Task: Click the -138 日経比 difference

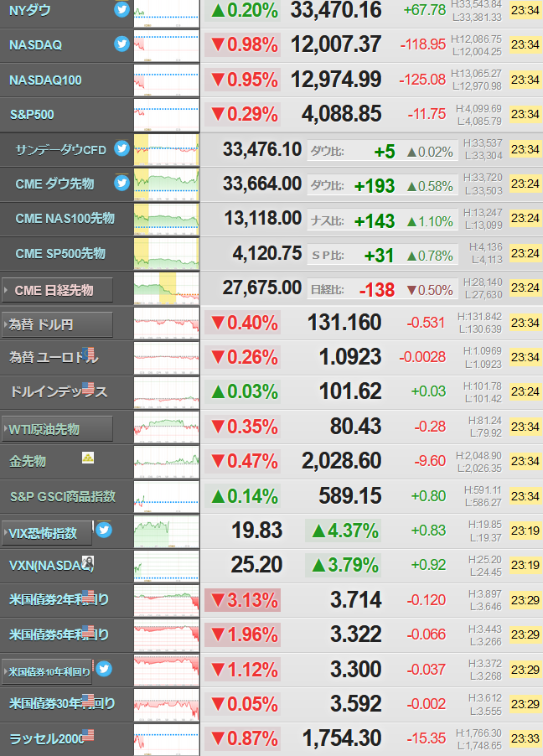Action: 378,290
